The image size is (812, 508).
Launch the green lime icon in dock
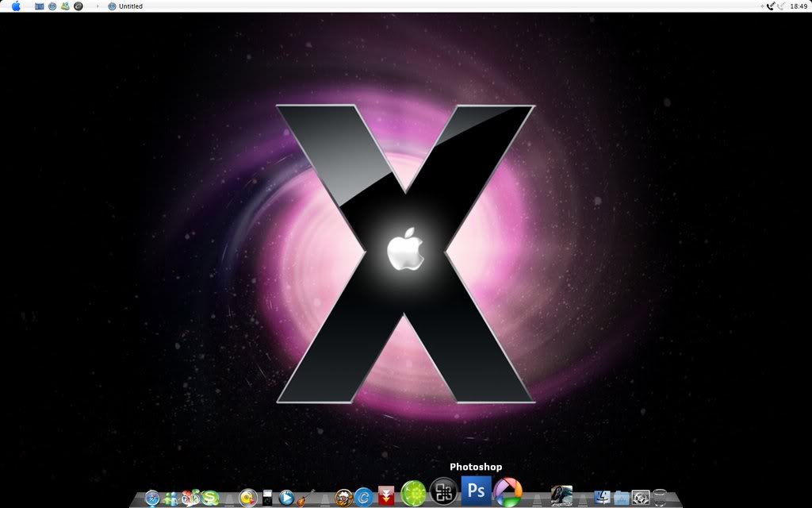tap(412, 493)
